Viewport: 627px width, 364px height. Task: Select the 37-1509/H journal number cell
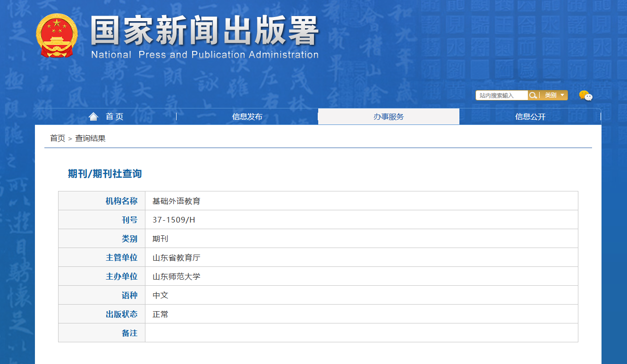tap(174, 220)
